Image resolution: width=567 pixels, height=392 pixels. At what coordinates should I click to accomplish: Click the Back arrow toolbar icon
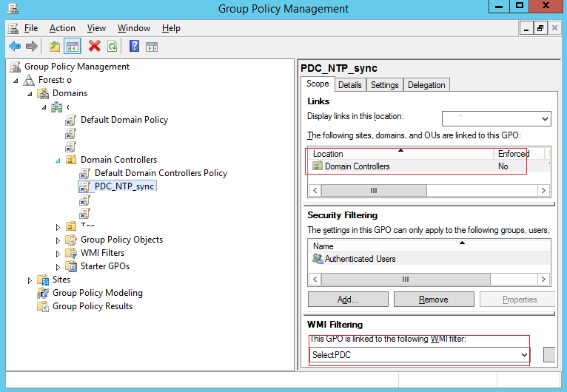[15, 47]
